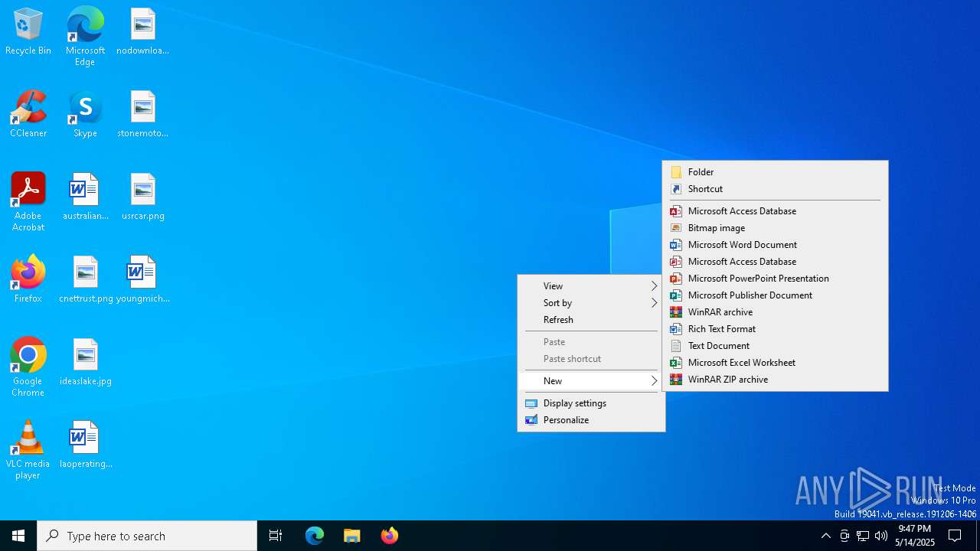Create a new Microsoft Word Document

click(775, 245)
